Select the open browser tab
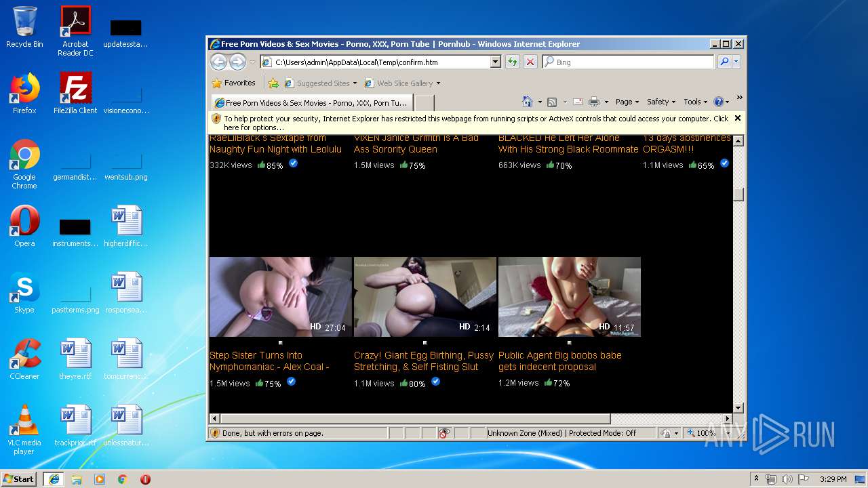Screen dimensions: 868x488 [x=311, y=103]
